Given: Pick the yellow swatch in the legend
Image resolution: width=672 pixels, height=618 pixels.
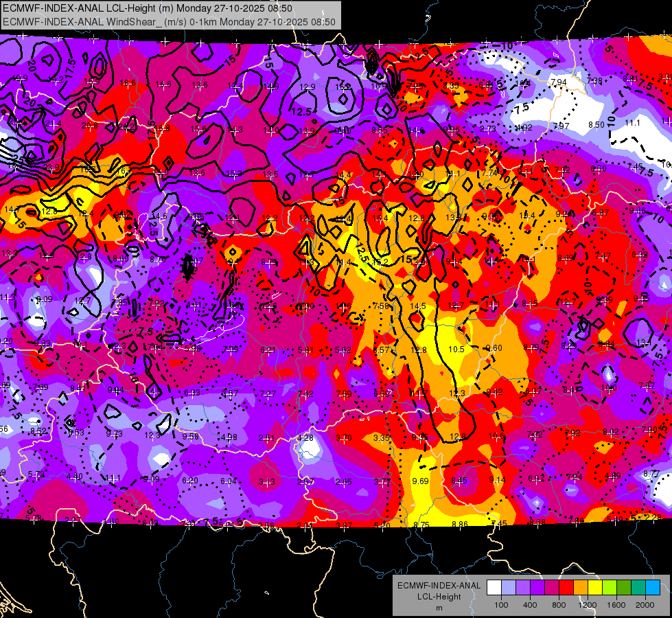Looking at the screenshot, I should tap(595, 588).
